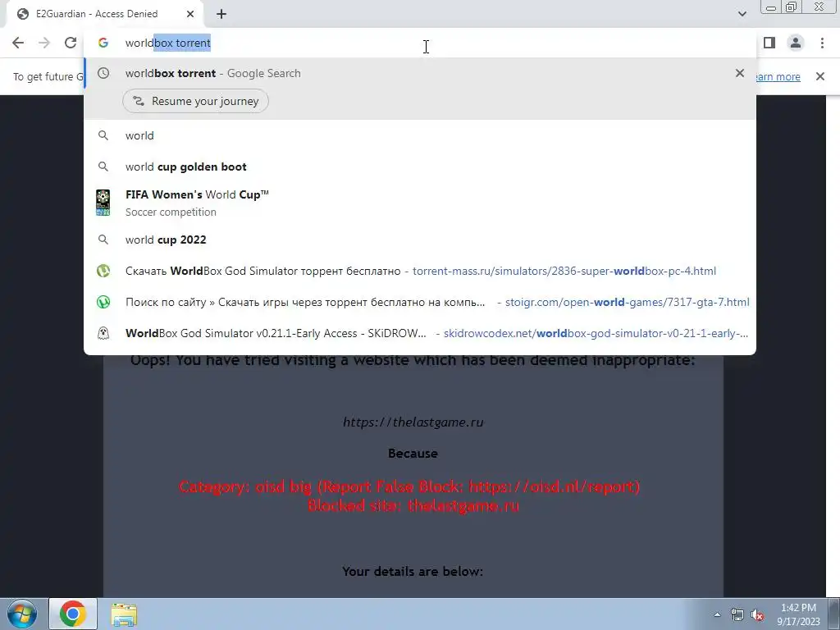The image size is (840, 630).
Task: Click the stoigr.com site favicon
Action: point(103,302)
